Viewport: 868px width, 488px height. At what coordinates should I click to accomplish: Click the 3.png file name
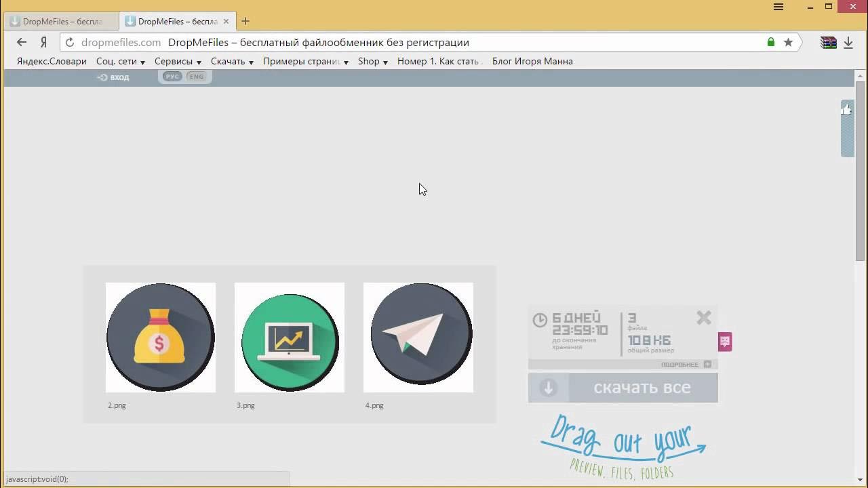(x=245, y=405)
